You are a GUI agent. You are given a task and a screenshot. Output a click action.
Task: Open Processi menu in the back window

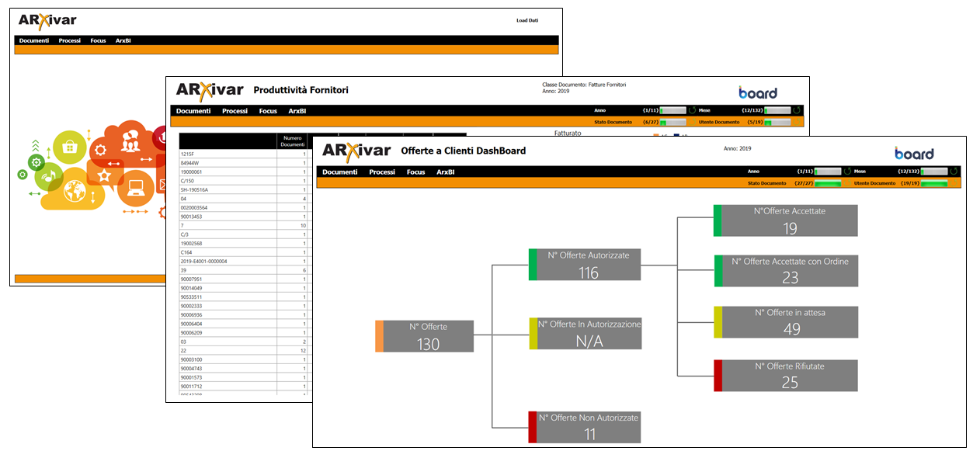pos(69,40)
